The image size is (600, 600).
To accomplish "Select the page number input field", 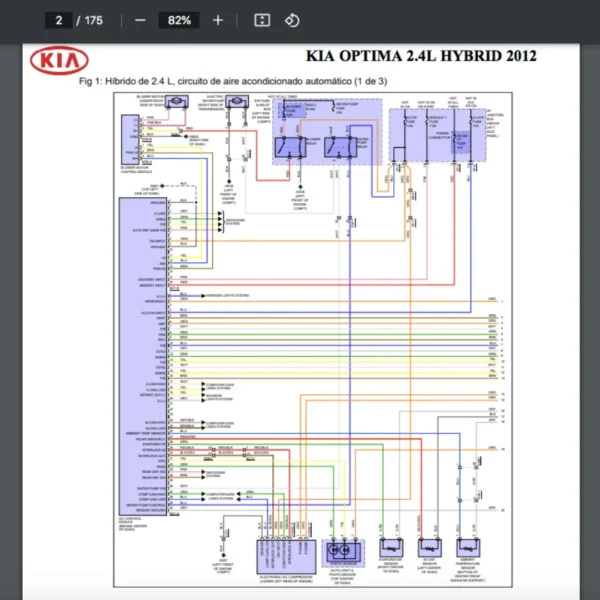I will 61,20.
